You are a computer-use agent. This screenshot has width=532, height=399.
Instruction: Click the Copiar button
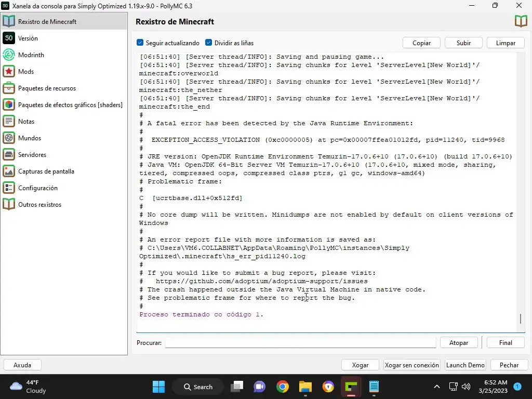[421, 43]
